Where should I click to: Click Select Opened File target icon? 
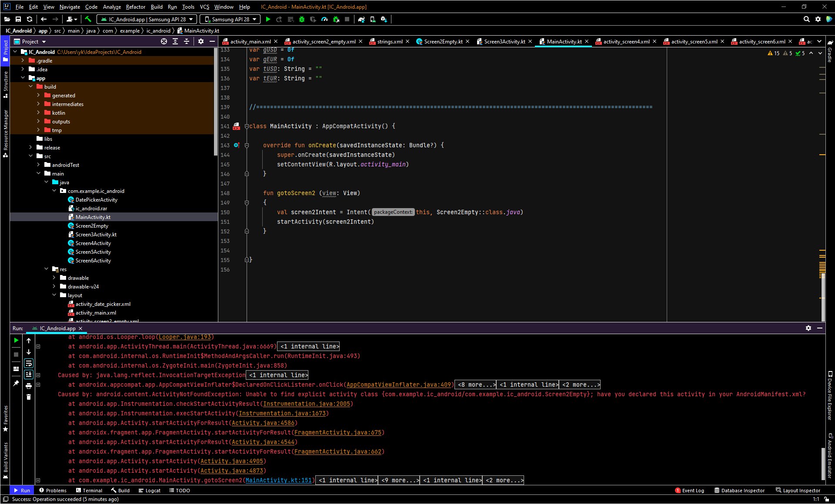(164, 41)
